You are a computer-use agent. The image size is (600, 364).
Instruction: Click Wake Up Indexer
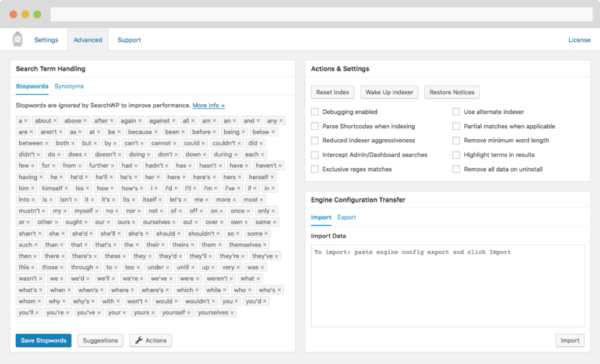pyautogui.click(x=389, y=92)
